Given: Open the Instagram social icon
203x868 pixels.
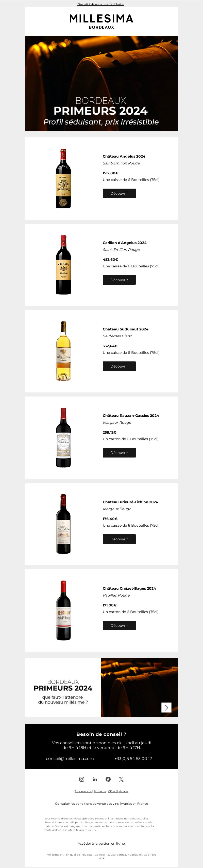Looking at the screenshot, I should click(81, 779).
